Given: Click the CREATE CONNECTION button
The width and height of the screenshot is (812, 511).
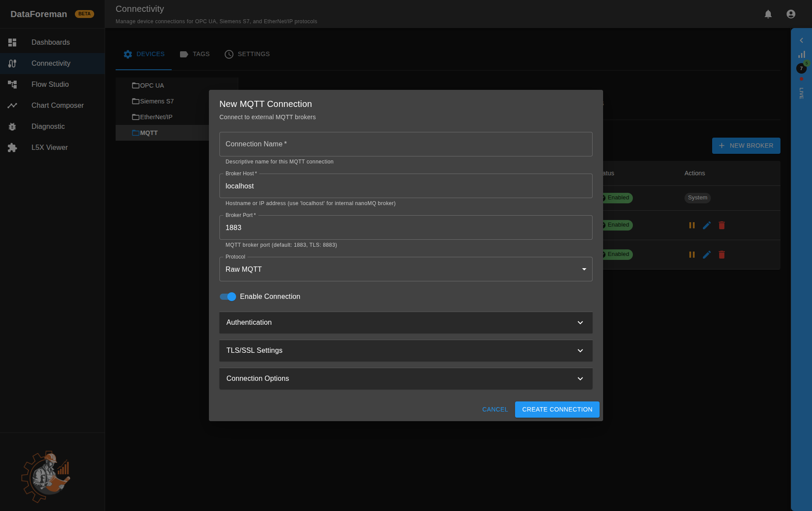Looking at the screenshot, I should [557, 409].
